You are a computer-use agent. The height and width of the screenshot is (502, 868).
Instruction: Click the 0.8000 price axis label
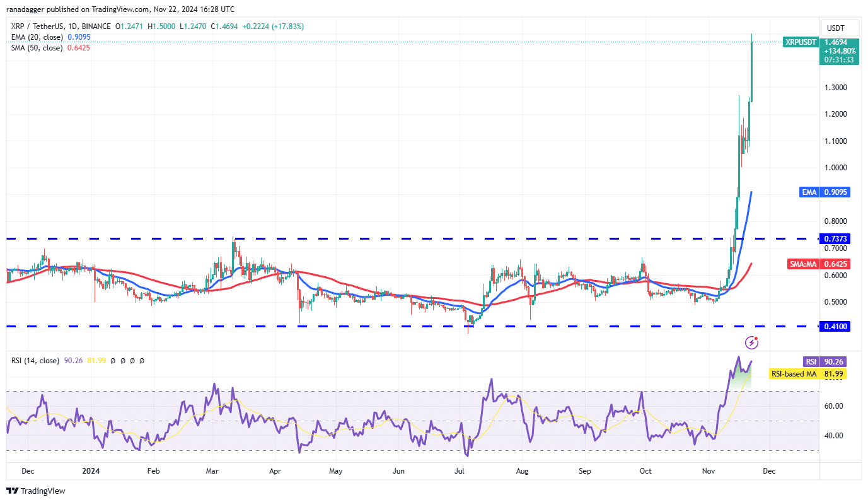pos(836,221)
